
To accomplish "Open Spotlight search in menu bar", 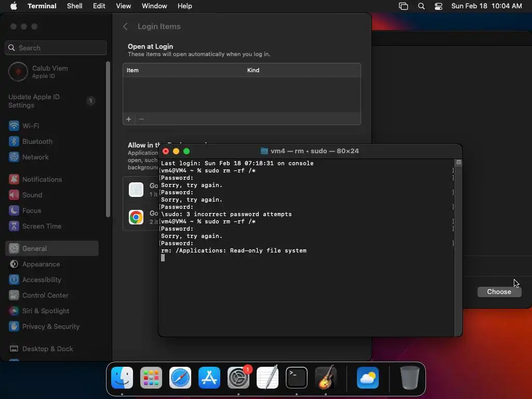I will click(x=421, y=6).
